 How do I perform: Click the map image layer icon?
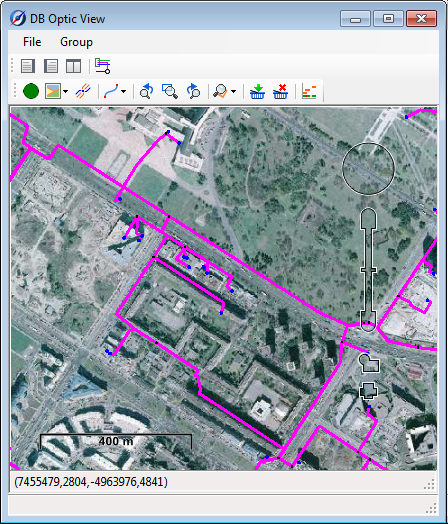[x=53, y=91]
